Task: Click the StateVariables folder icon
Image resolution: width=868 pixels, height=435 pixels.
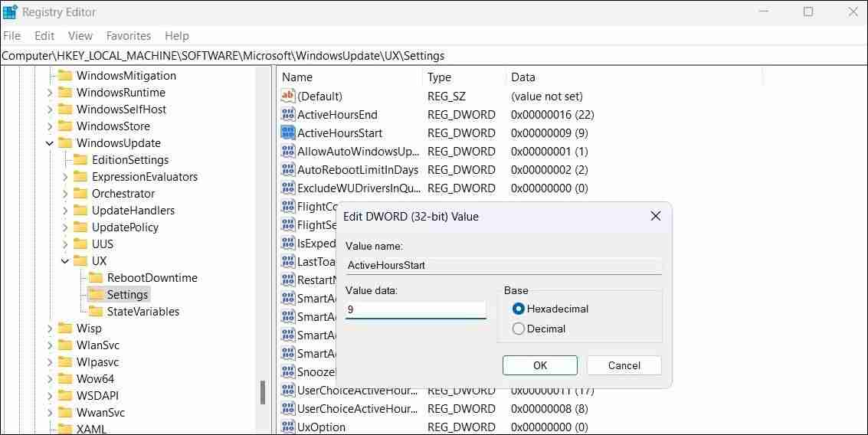Action: 97,312
